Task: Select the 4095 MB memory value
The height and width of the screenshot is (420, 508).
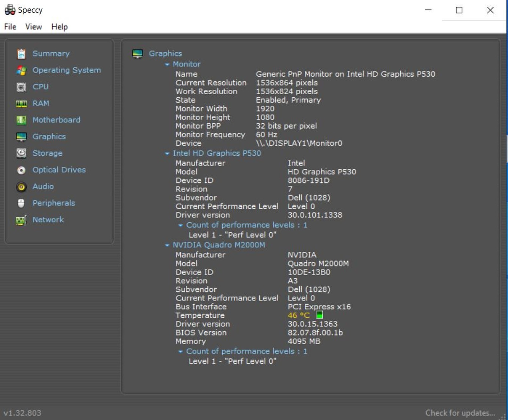Action: pos(304,341)
